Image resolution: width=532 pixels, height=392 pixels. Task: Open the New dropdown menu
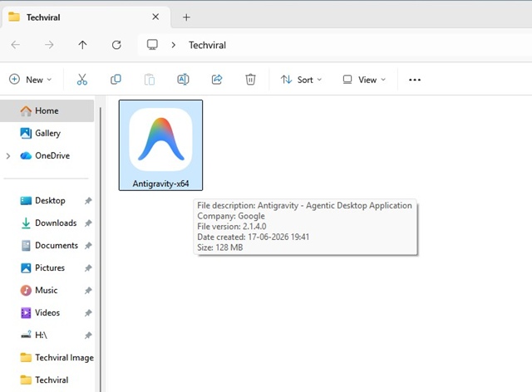point(30,80)
